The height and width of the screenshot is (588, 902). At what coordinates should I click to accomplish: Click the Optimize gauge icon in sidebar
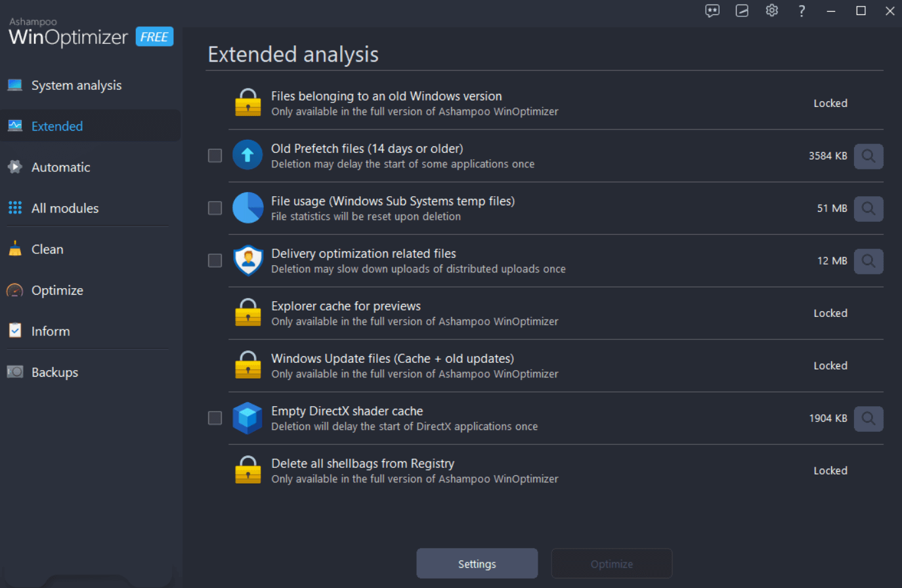click(x=15, y=289)
